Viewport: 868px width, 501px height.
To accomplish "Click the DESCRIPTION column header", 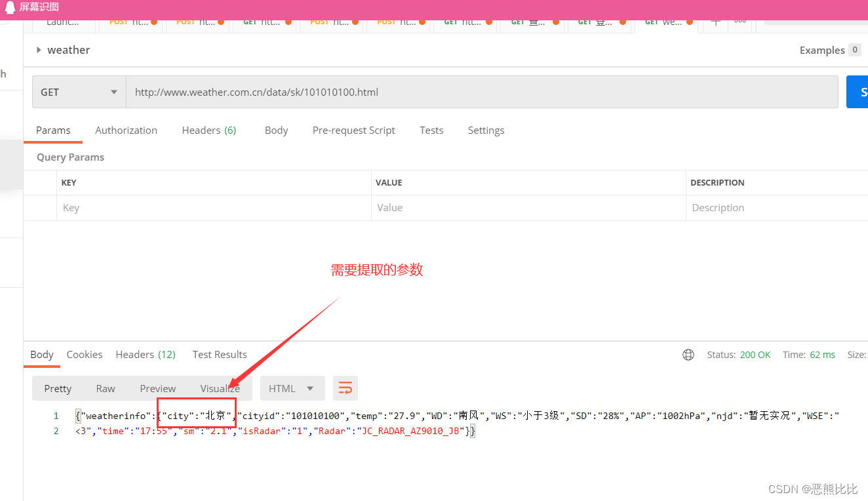I will tap(717, 182).
